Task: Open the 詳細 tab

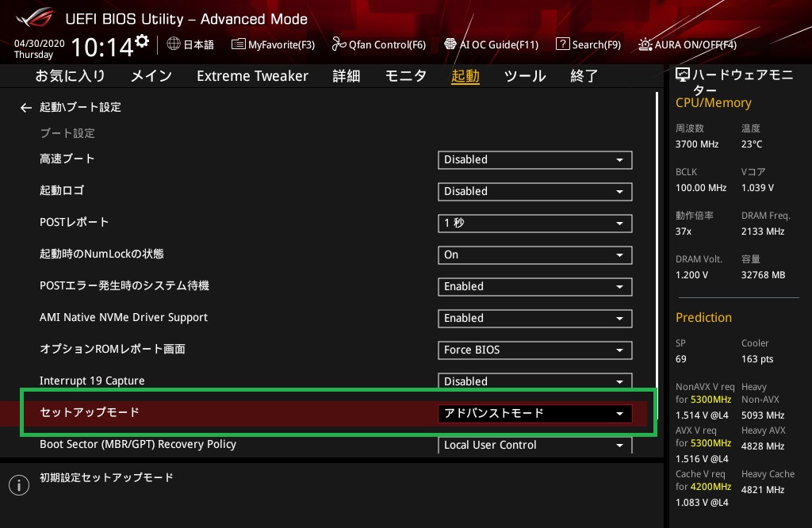Action: click(x=347, y=76)
